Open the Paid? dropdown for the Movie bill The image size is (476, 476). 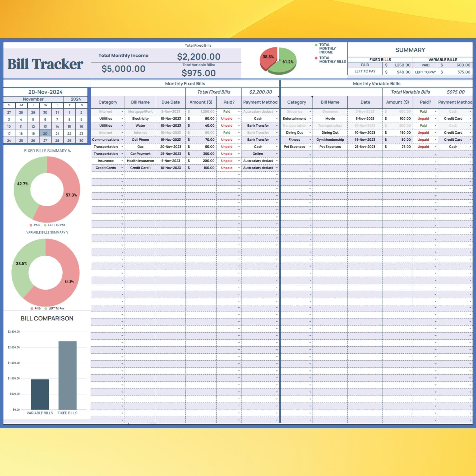pyautogui.click(x=436, y=119)
